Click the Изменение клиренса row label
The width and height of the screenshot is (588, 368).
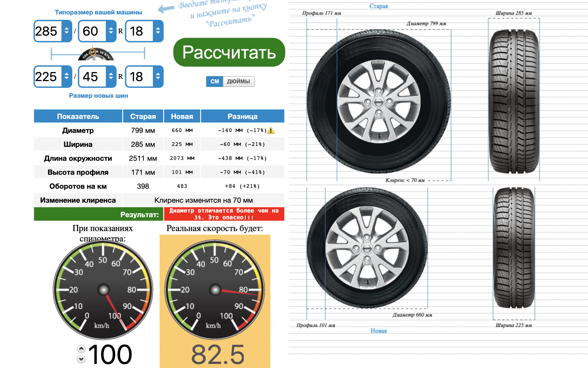pos(78,200)
